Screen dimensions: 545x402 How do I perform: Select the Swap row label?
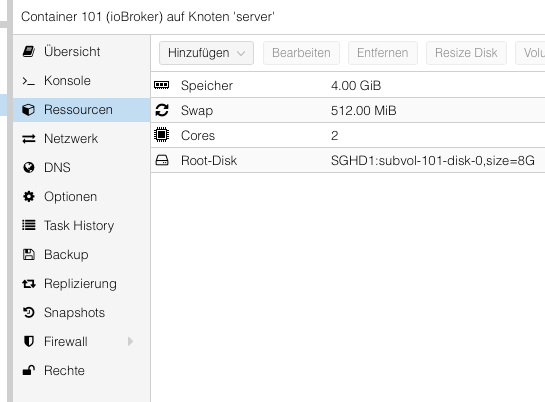tap(197, 111)
